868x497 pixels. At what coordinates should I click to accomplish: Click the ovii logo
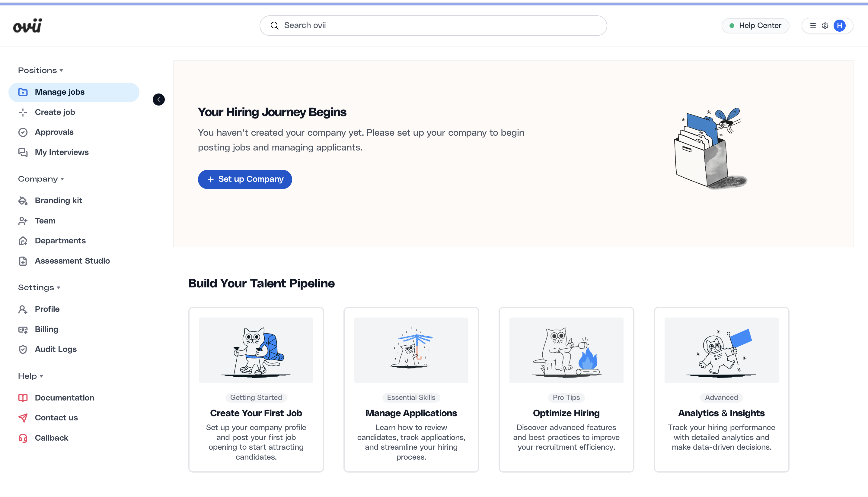coord(28,26)
